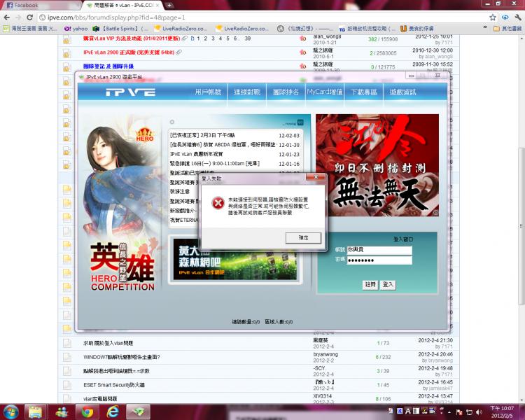The image size is (525, 420).
Task: Click the 登入 login button
Action: pos(388,284)
